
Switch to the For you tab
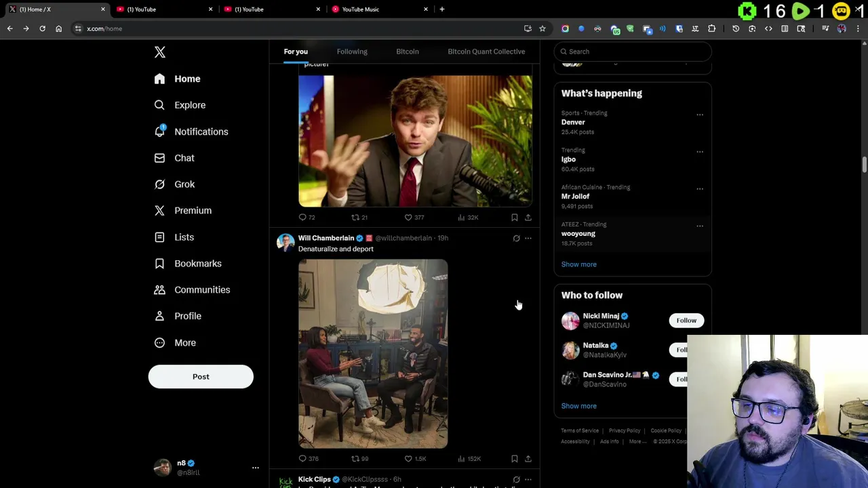pyautogui.click(x=296, y=52)
